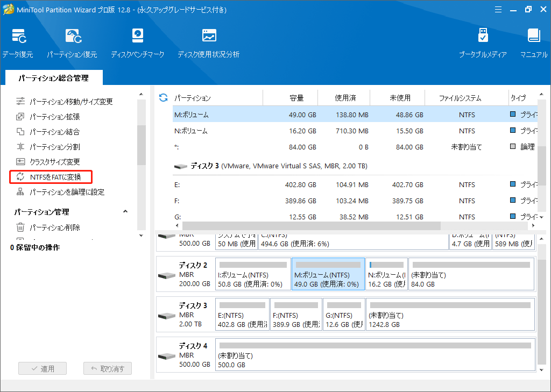Launch ディスクベンチマーク (Disk Benchmark)

coord(137,43)
